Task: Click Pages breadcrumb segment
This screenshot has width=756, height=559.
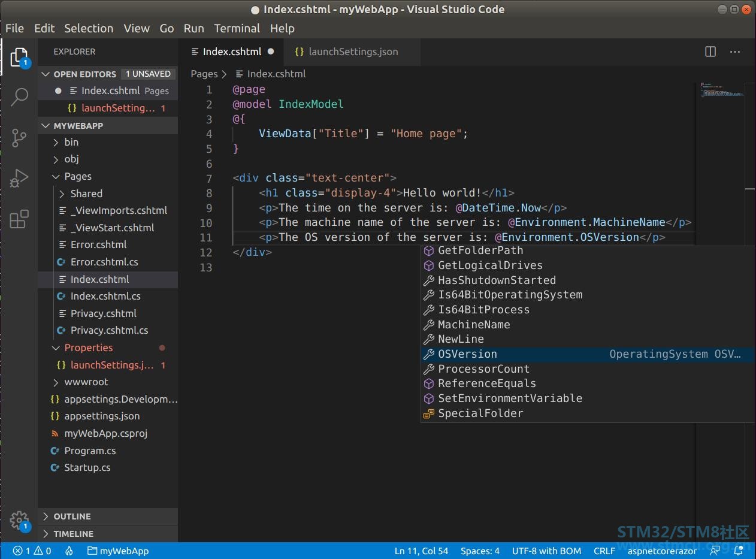Action: tap(204, 74)
